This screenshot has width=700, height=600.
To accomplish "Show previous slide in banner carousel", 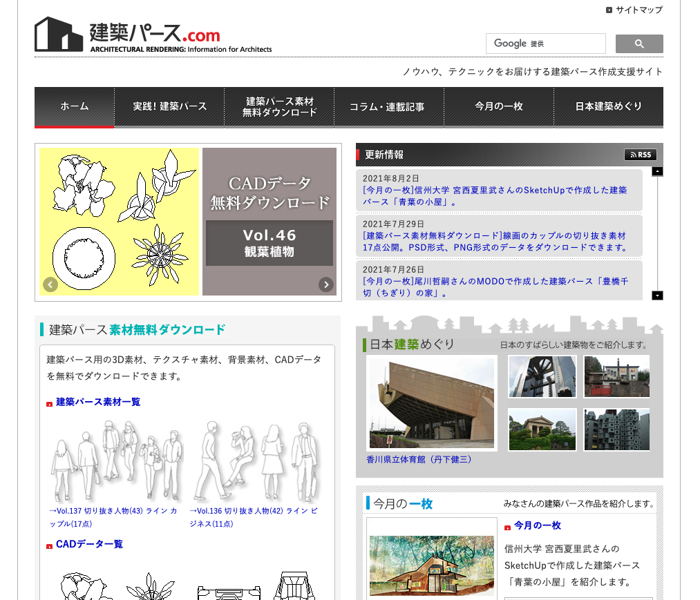I will (50, 284).
